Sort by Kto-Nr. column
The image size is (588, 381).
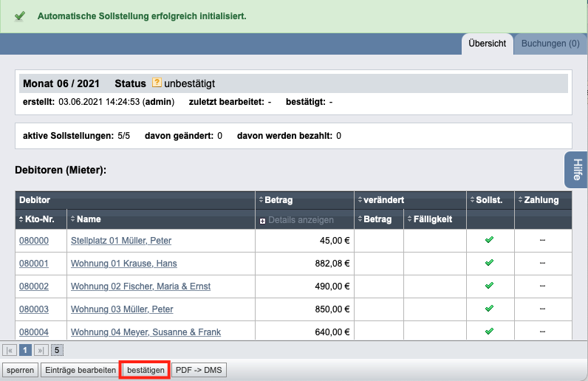click(37, 219)
